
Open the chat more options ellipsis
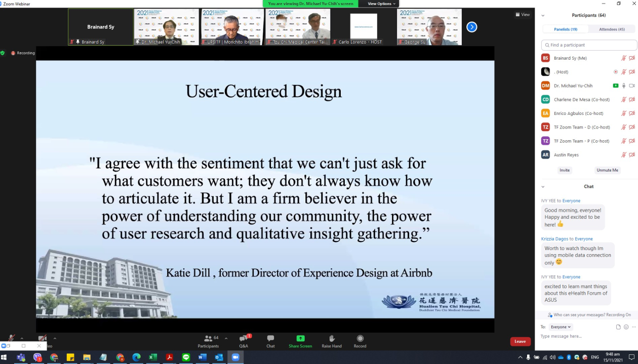(633, 327)
